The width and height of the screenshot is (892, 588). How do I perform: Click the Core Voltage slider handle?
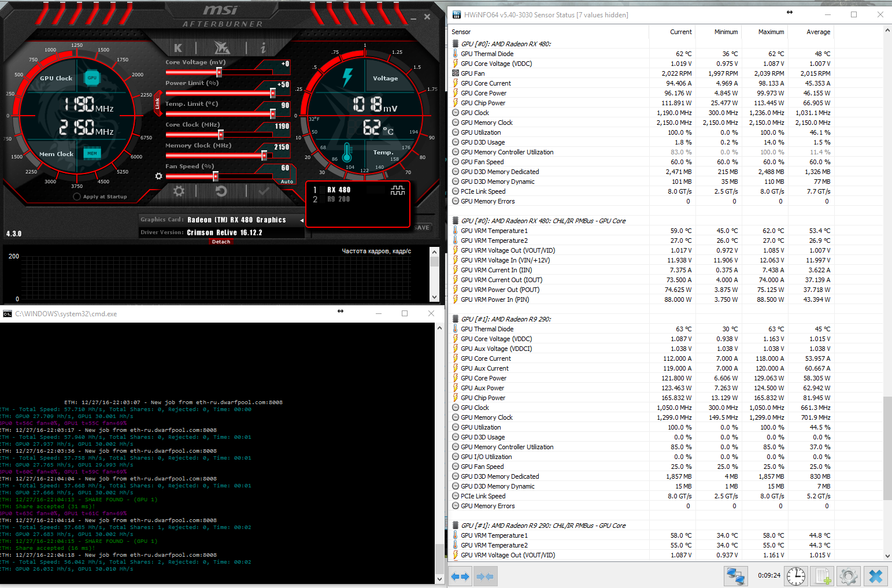pyautogui.click(x=219, y=72)
